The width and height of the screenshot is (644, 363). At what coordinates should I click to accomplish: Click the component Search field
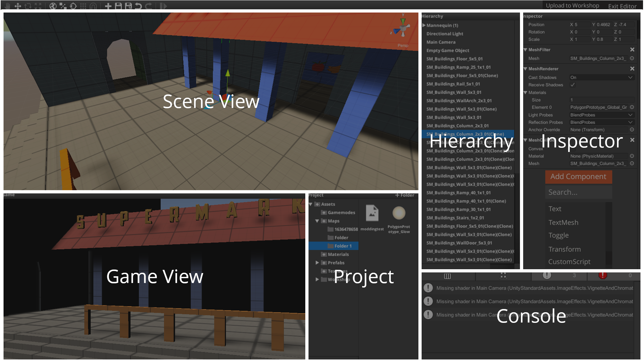click(578, 192)
